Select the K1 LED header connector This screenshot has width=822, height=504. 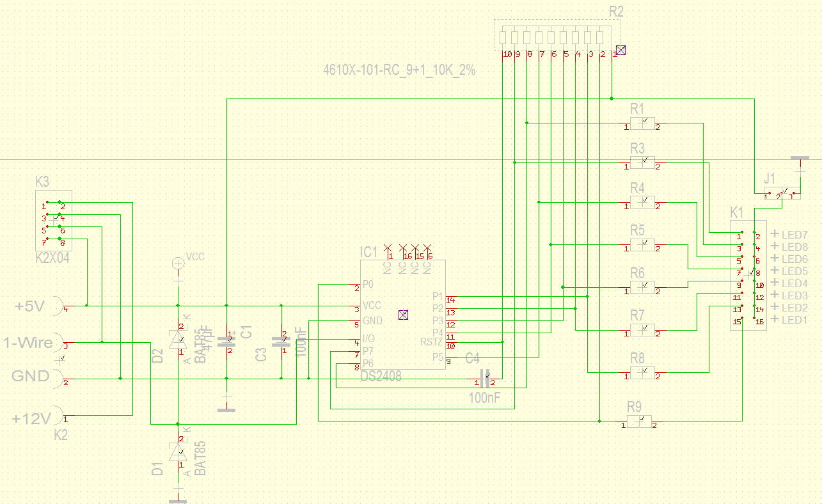748,276
